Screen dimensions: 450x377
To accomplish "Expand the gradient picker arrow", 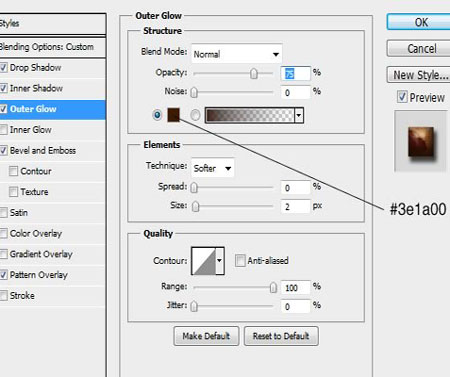I will click(x=299, y=115).
